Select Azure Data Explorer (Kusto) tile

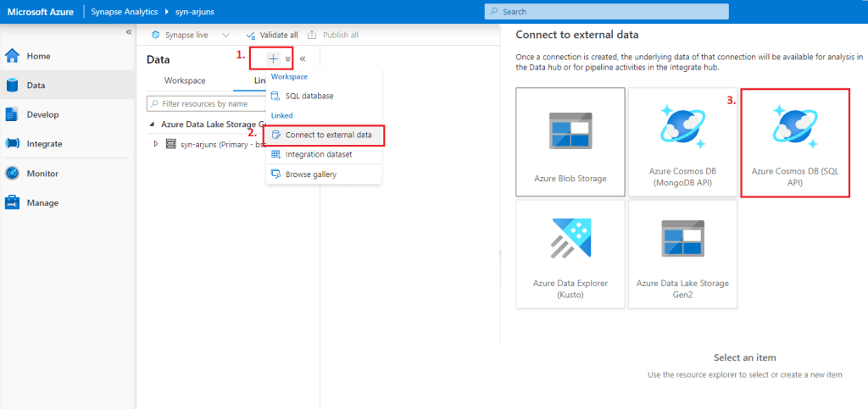(x=570, y=253)
